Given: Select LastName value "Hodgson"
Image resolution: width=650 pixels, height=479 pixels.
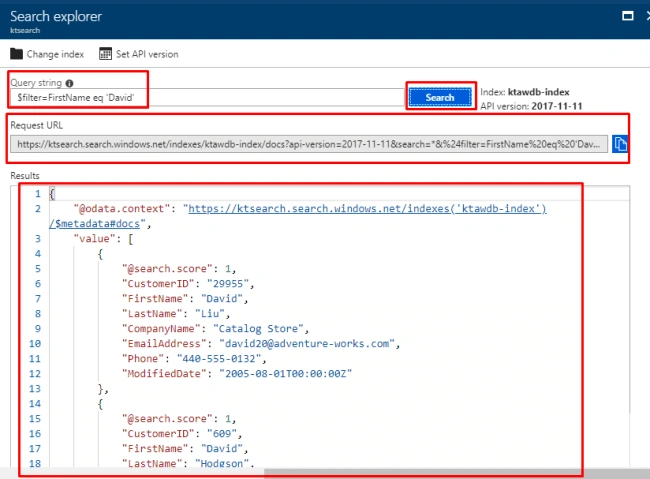Looking at the screenshot, I should coord(222,463).
